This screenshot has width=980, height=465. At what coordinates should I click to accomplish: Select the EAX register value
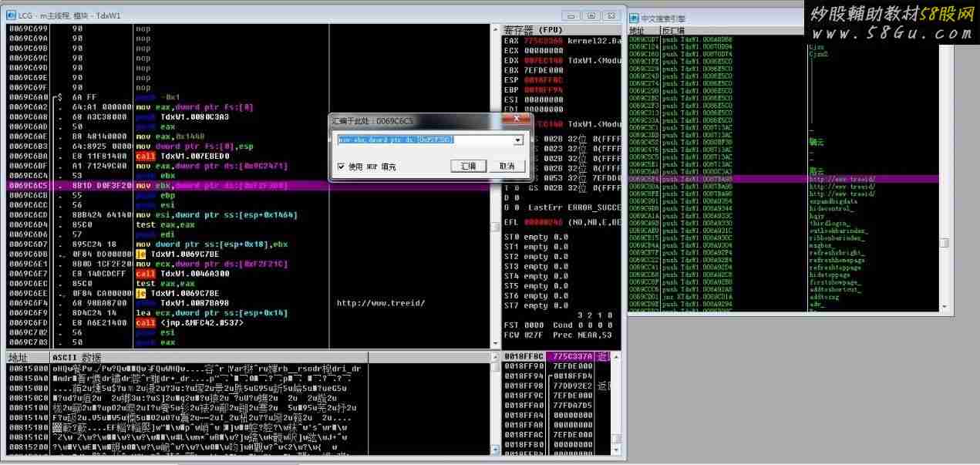[x=544, y=40]
